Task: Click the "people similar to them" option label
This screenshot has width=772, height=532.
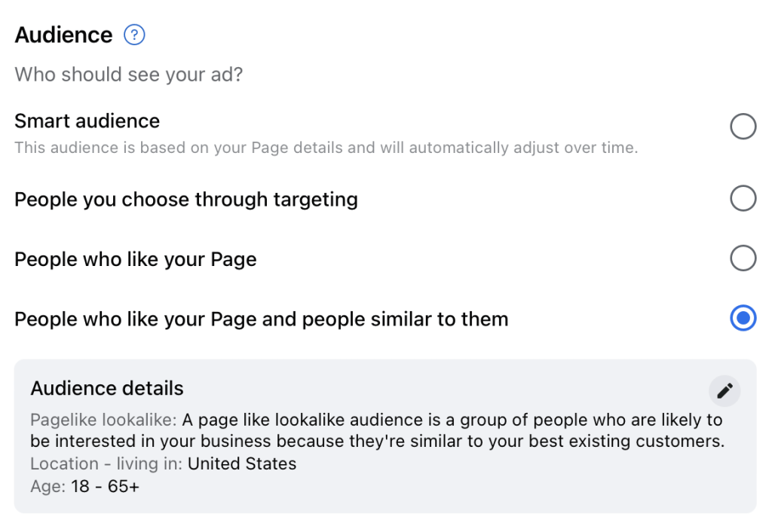Action: [x=261, y=320]
